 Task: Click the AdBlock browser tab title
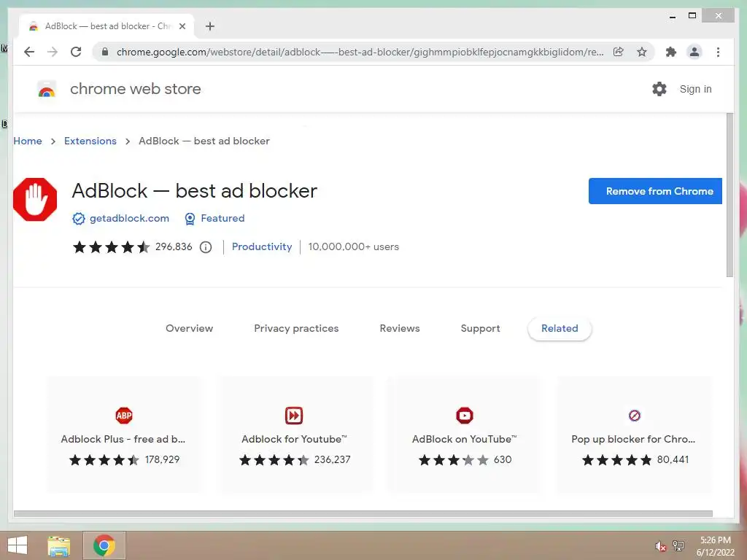click(108, 26)
